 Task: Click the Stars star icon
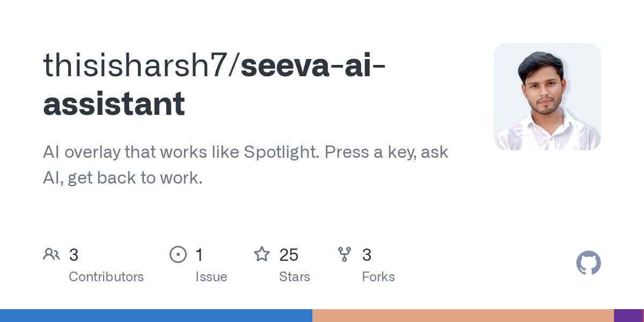262,254
